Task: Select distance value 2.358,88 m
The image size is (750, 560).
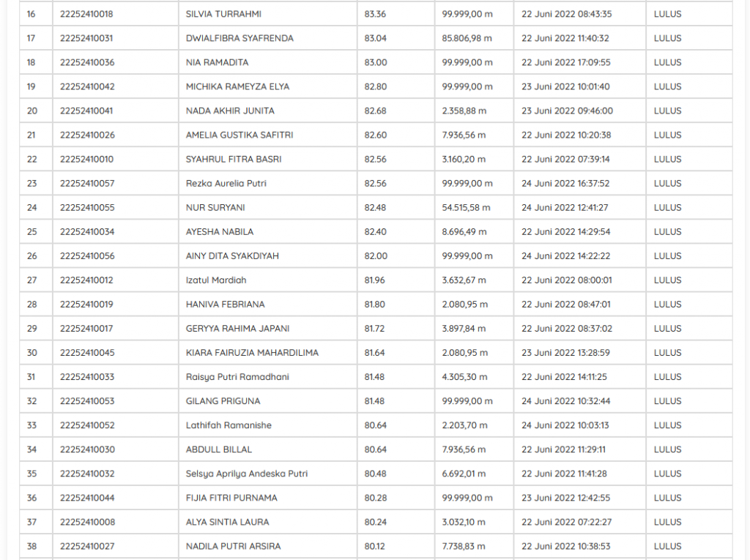Action: 464,111
